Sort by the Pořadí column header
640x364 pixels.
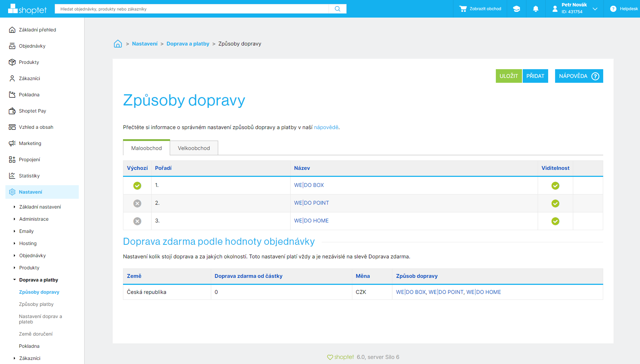(163, 168)
